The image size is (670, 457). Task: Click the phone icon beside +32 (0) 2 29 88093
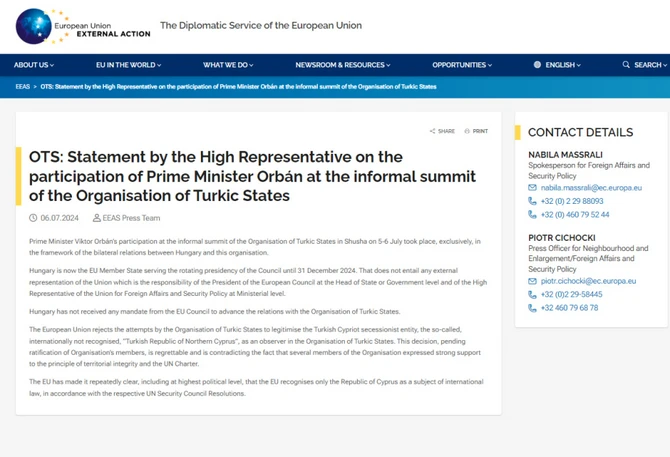point(532,201)
